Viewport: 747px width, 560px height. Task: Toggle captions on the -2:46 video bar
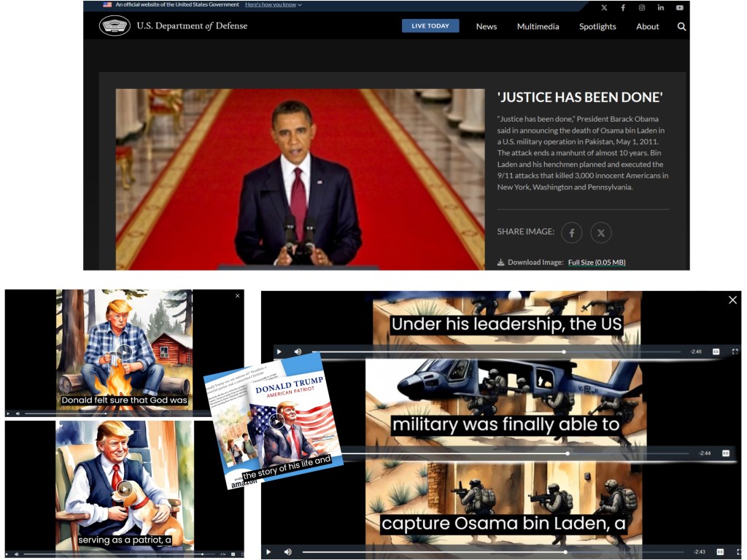716,351
